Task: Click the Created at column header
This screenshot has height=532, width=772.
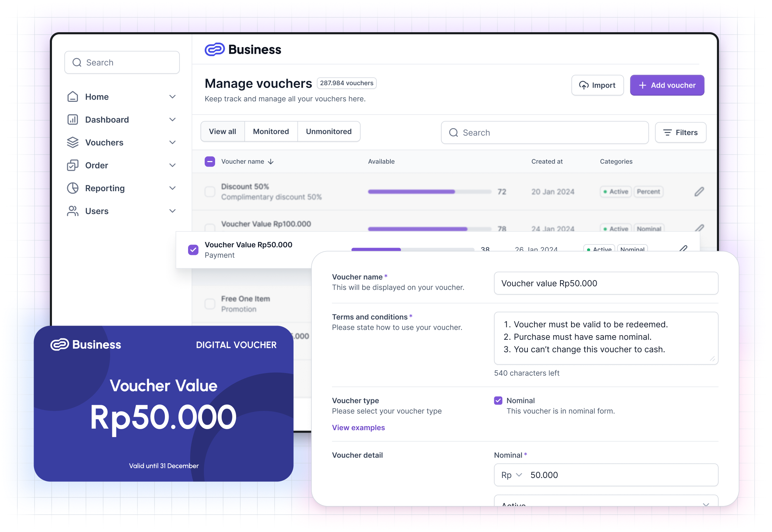Action: (x=547, y=161)
